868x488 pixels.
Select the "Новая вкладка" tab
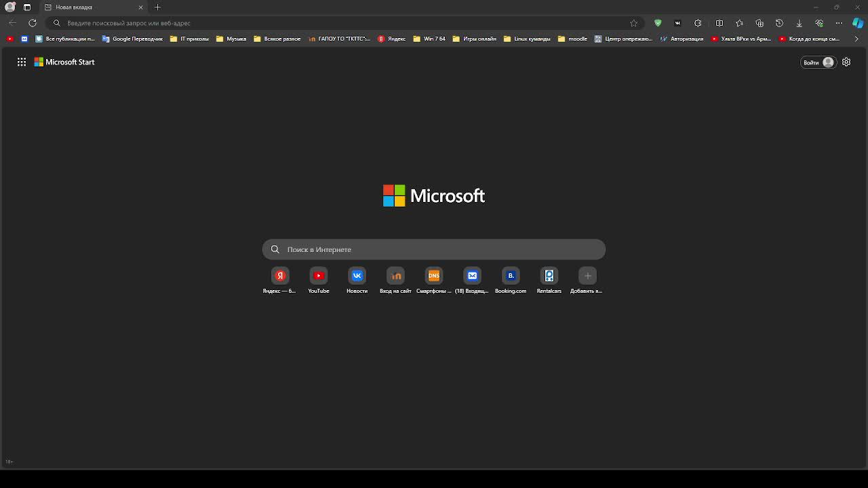pos(94,7)
